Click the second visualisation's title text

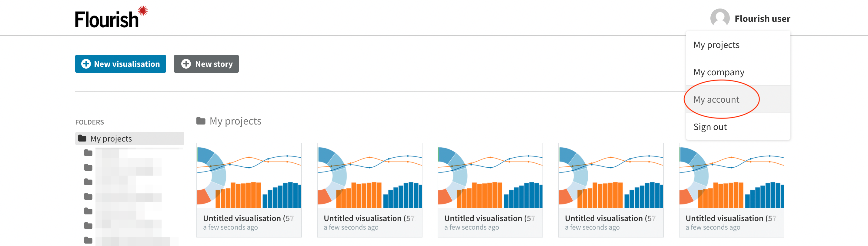coord(369,218)
